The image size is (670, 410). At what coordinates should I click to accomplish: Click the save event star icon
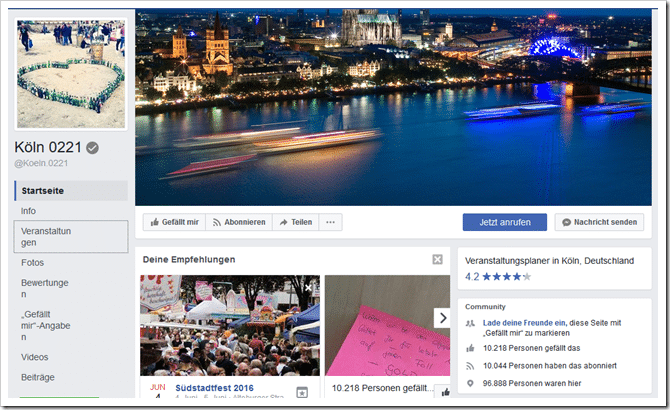pyautogui.click(x=302, y=392)
